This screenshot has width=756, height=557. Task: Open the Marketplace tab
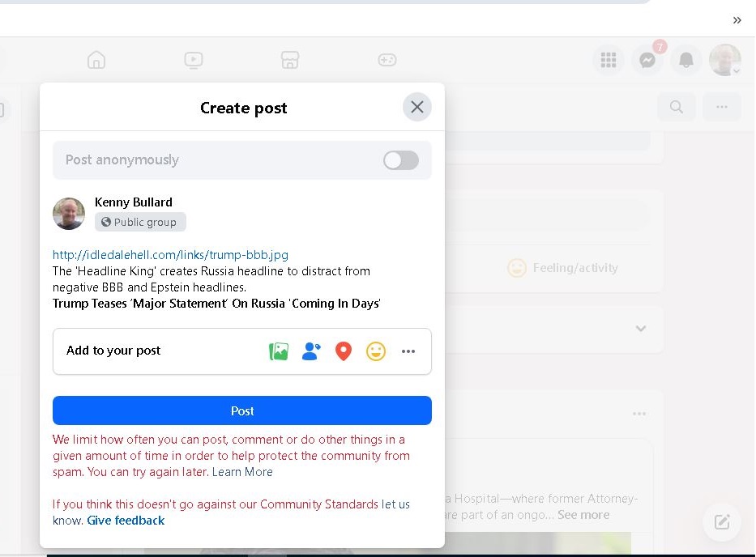[x=290, y=60]
